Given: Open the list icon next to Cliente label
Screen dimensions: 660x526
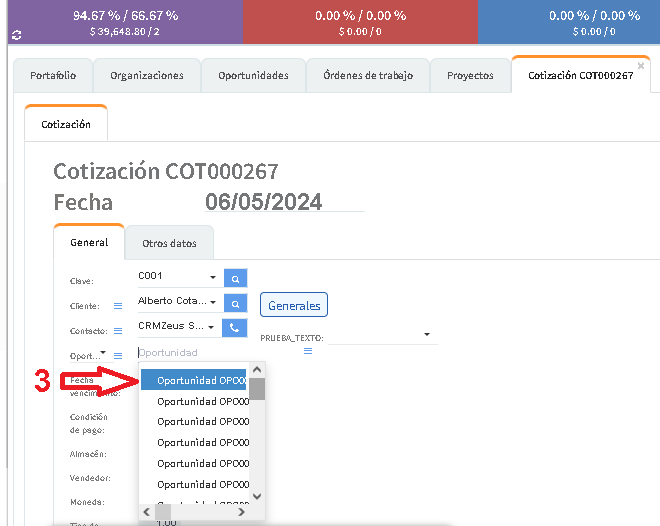Looking at the screenshot, I should 117,305.
